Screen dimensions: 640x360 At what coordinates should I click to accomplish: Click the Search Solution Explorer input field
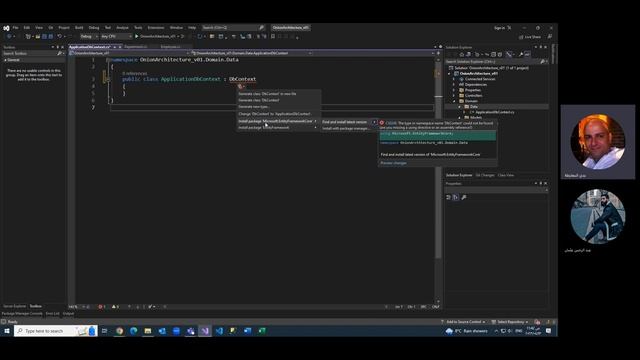(x=492, y=62)
